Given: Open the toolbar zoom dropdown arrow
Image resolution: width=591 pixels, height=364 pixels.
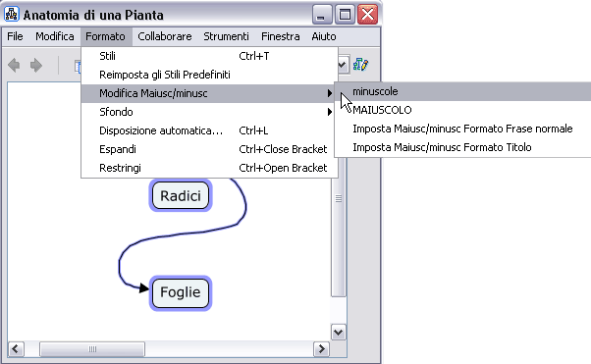Looking at the screenshot, I should 342,65.
